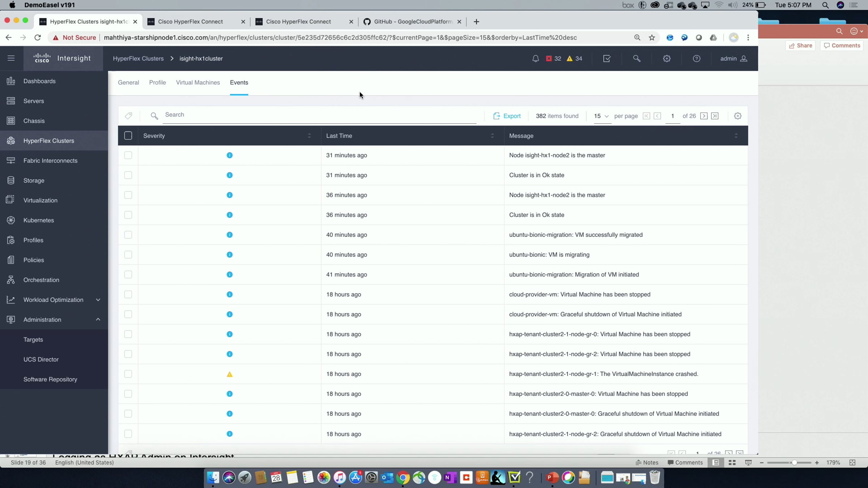This screenshot has width=868, height=488.
Task: Open the help question mark menu
Action: pos(697,59)
